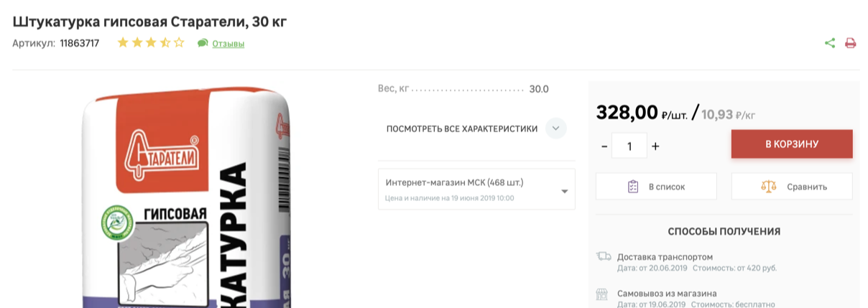Expand all characteristics chevron
868x308 pixels.
coord(556,129)
